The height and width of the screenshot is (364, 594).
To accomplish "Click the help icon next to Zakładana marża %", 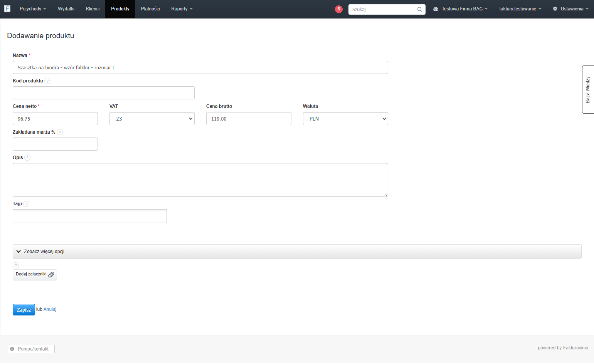I will [x=60, y=132].
